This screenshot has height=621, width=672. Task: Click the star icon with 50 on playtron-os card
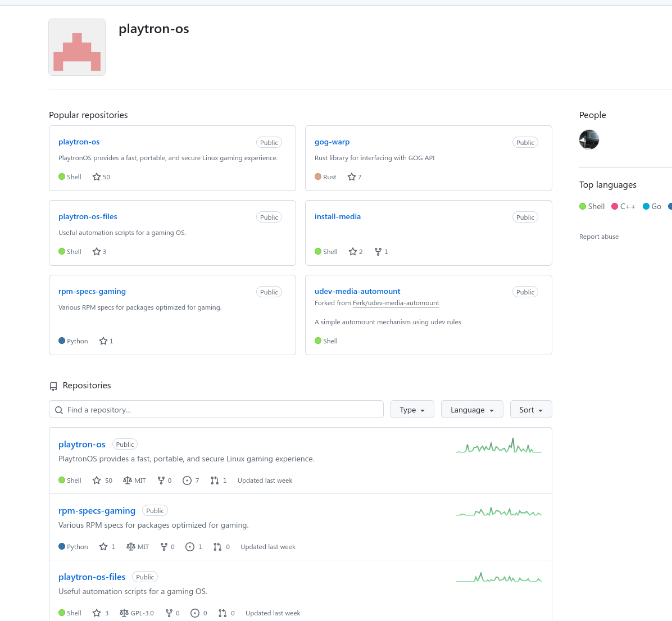click(x=97, y=177)
